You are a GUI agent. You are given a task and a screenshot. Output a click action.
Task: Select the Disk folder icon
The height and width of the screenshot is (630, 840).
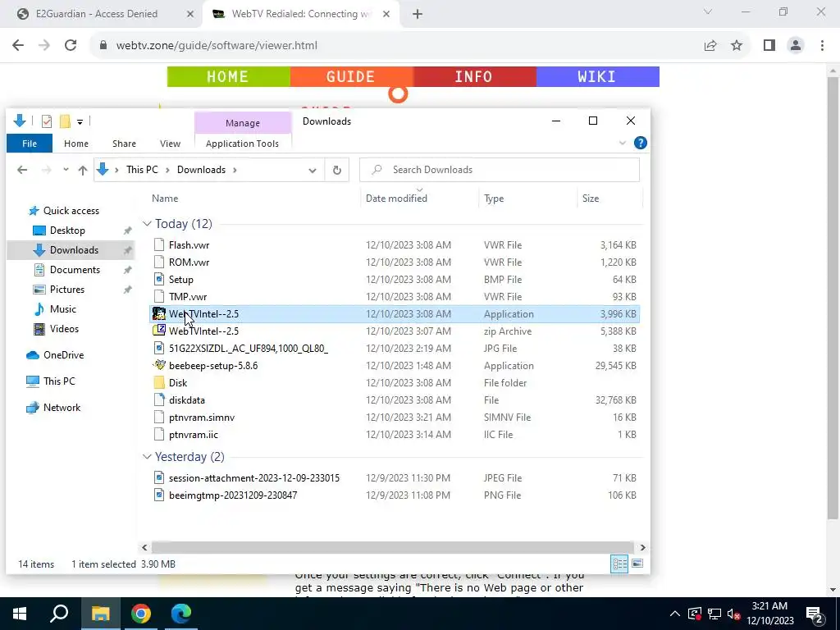point(159,382)
